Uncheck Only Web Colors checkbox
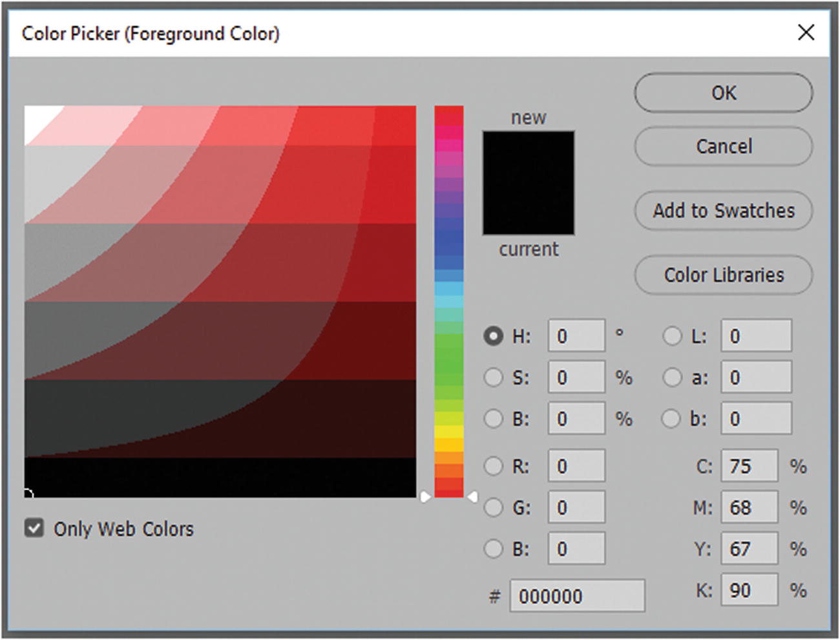Viewport: 840px width, 640px height. 34,528
